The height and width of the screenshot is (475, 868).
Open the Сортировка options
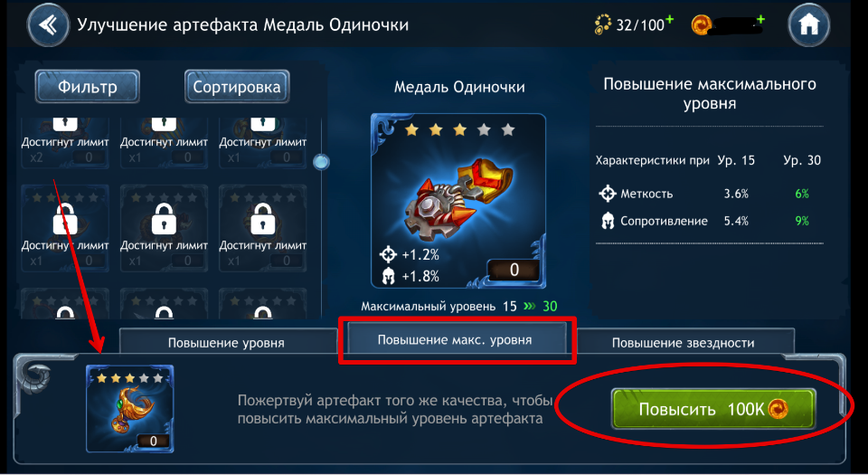pos(236,87)
